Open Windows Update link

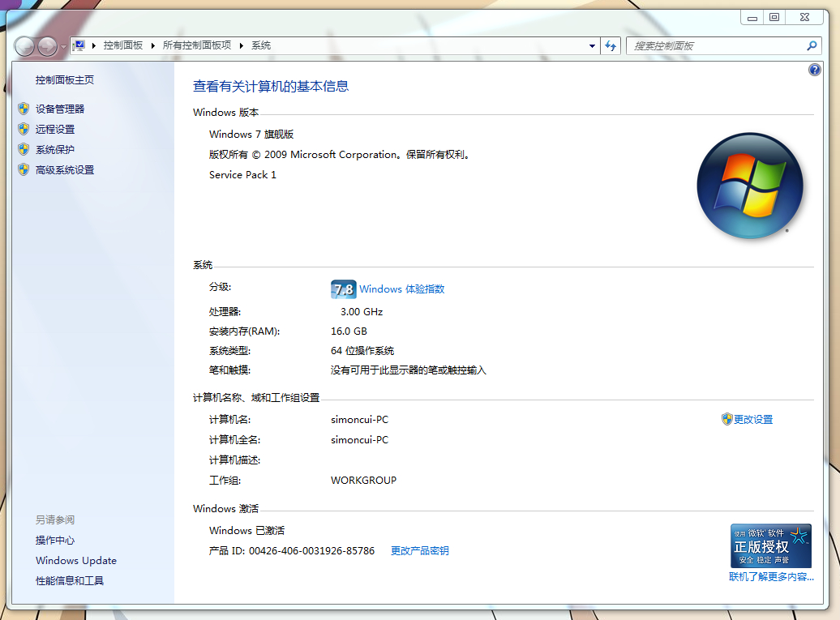76,561
